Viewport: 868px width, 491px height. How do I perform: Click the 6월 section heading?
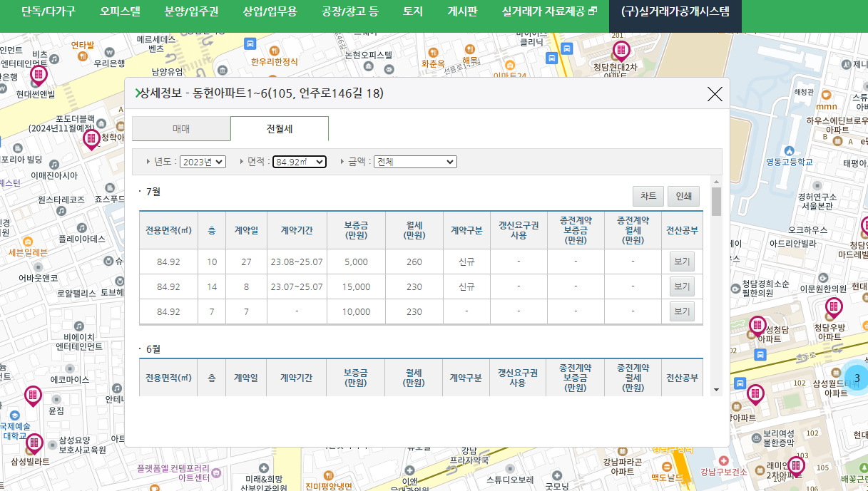coord(153,349)
